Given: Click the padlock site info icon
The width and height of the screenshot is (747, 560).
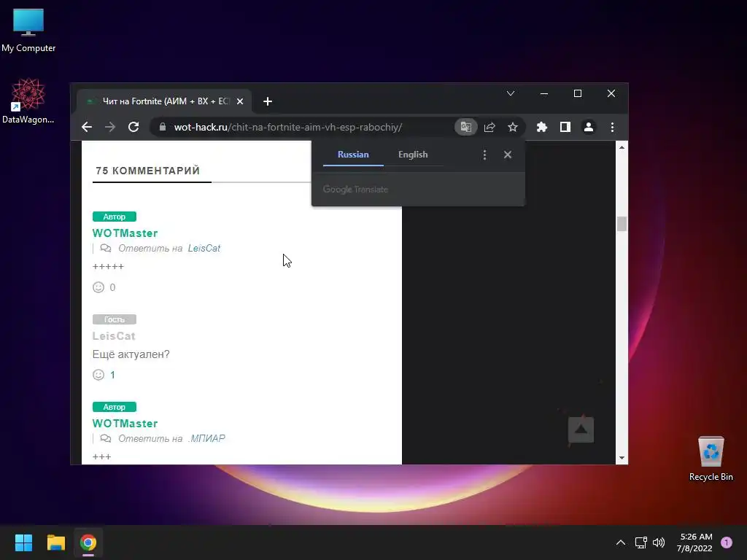Looking at the screenshot, I should click(x=163, y=127).
